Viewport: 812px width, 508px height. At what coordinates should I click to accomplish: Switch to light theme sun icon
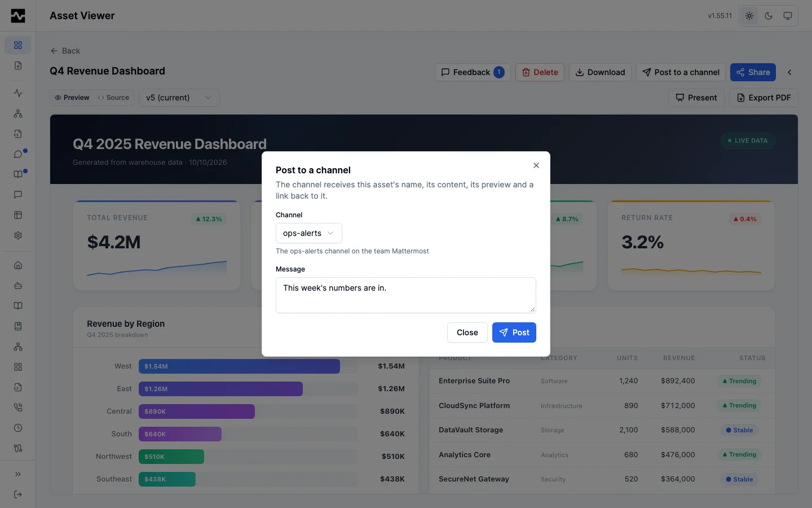[749, 16]
